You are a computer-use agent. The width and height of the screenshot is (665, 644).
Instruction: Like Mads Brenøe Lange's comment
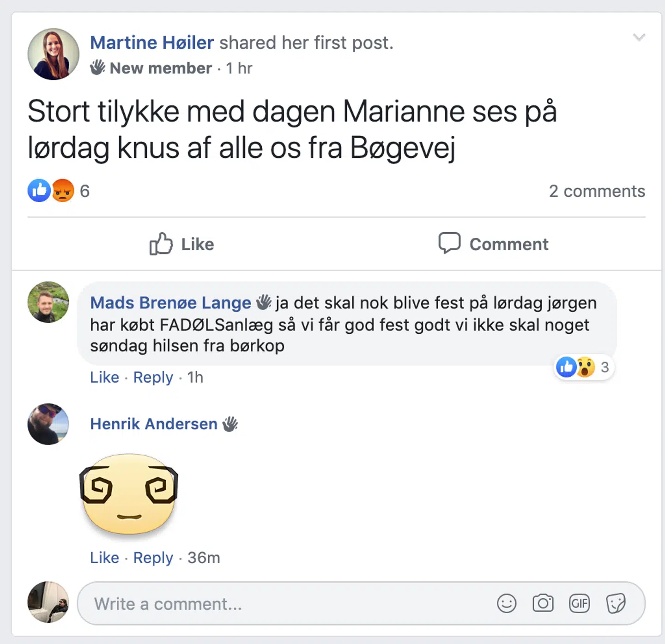point(105,377)
